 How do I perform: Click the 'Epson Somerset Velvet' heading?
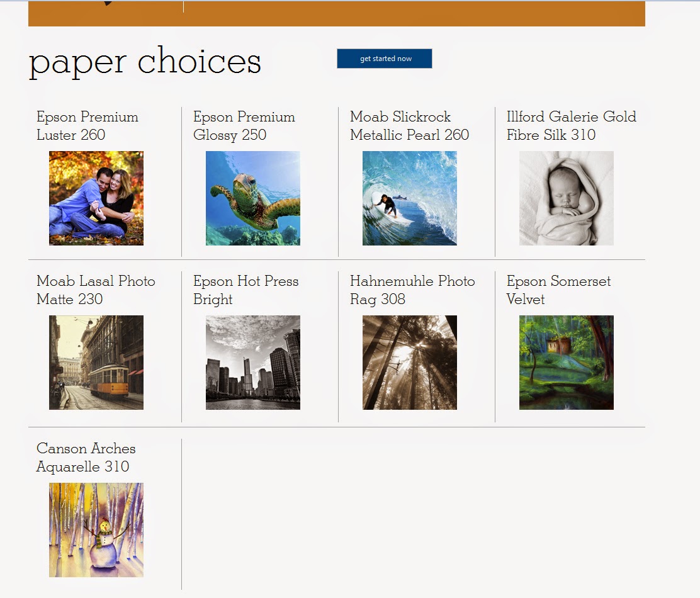pyautogui.click(x=558, y=290)
